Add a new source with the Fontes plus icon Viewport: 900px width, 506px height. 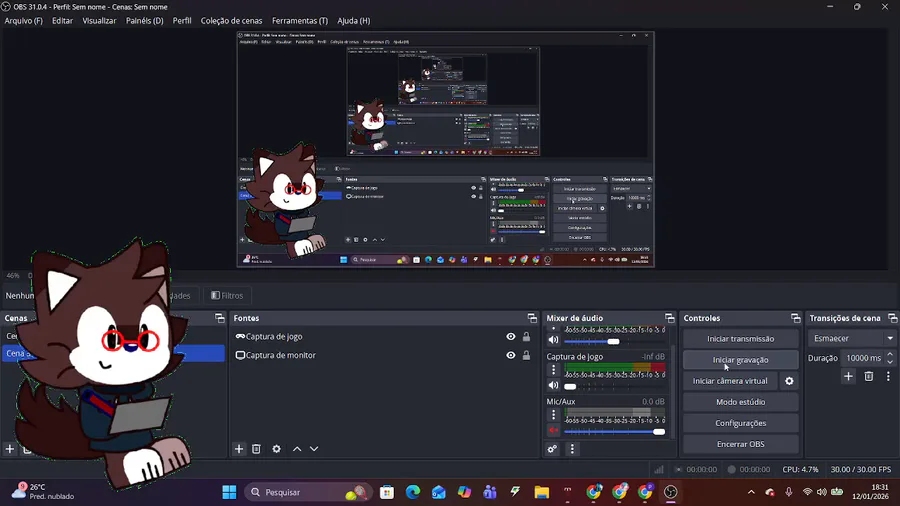tap(239, 449)
